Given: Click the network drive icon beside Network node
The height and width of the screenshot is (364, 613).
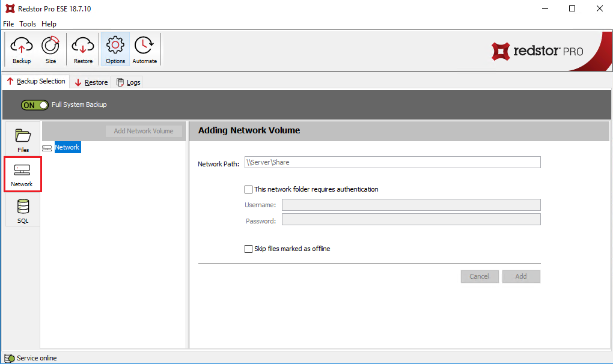Looking at the screenshot, I should 47,148.
